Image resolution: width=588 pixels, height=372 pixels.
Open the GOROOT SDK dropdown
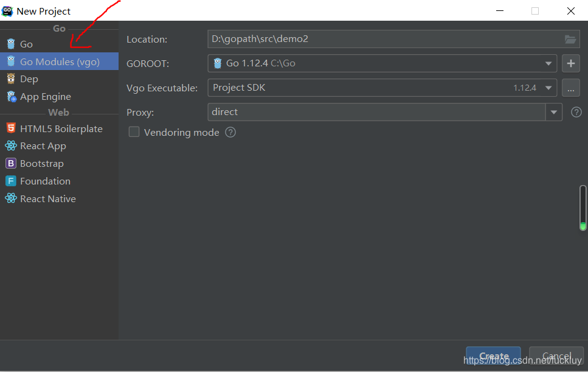(548, 63)
